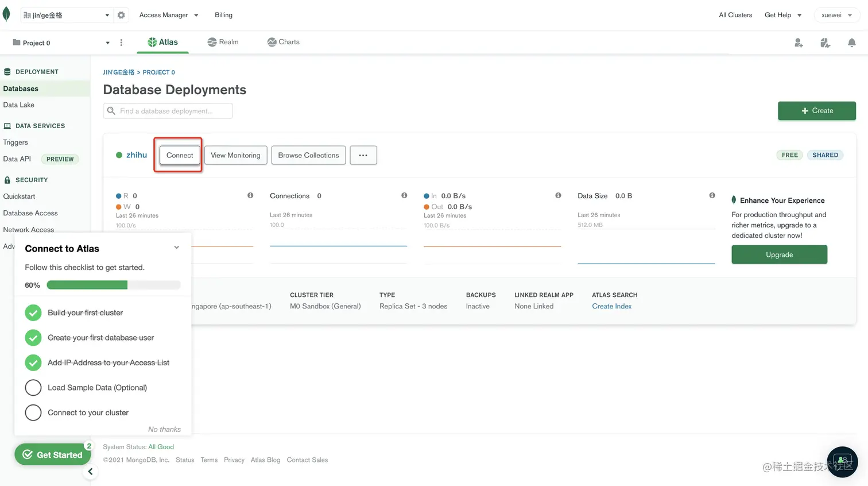Viewport: 868px width, 486px height.
Task: Click invite user icon in project bar
Action: click(799, 43)
